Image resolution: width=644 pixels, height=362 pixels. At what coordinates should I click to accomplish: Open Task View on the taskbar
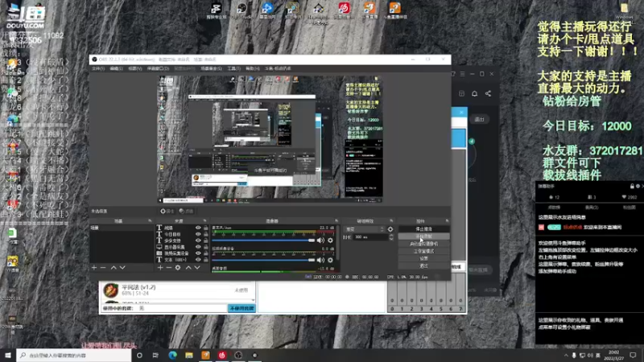[x=155, y=355]
